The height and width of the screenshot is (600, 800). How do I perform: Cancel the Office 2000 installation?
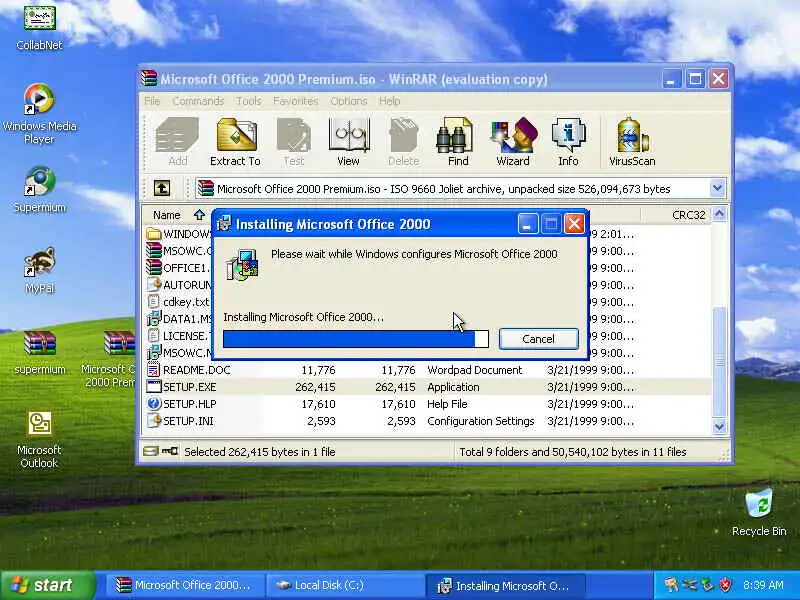538,339
